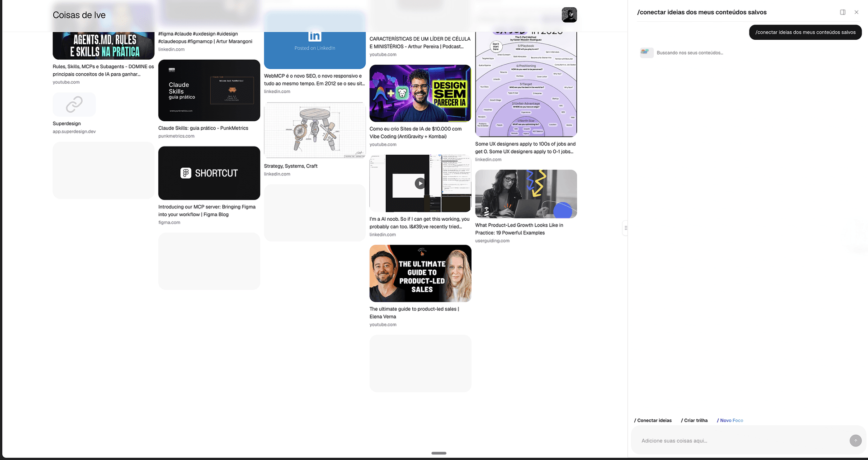Click the Coisas de Ive title
The image size is (868, 460).
pyautogui.click(x=79, y=15)
